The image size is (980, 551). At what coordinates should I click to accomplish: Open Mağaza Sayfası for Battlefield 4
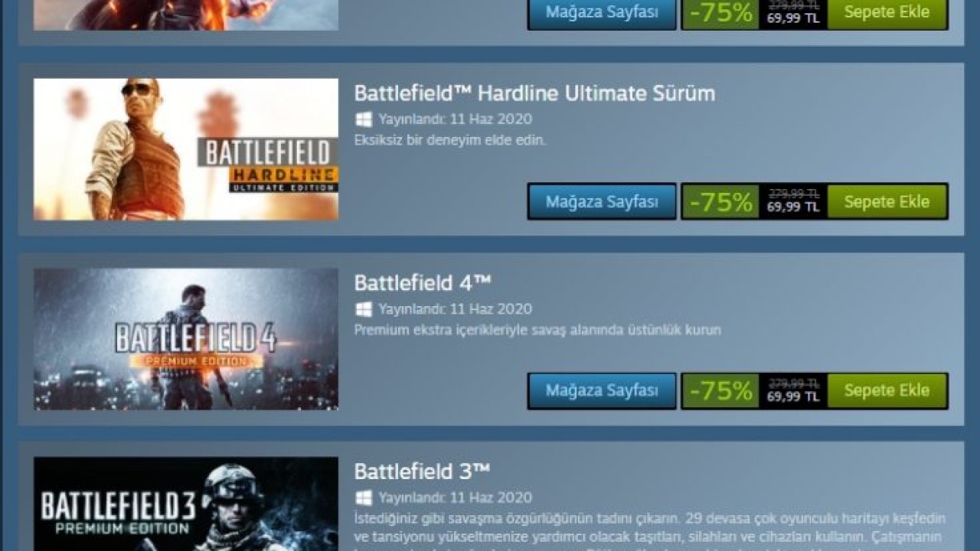coord(602,390)
